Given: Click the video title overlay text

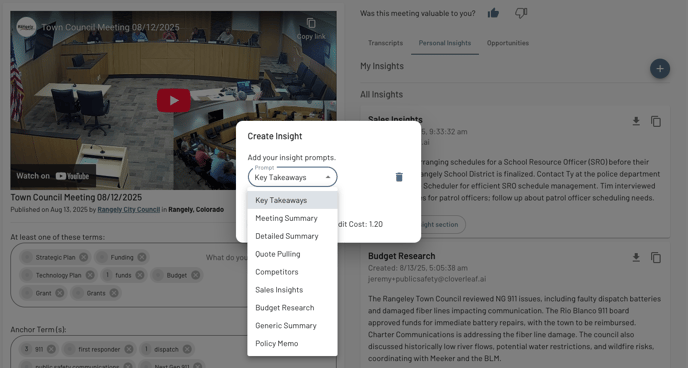Looking at the screenshot, I should [110, 27].
